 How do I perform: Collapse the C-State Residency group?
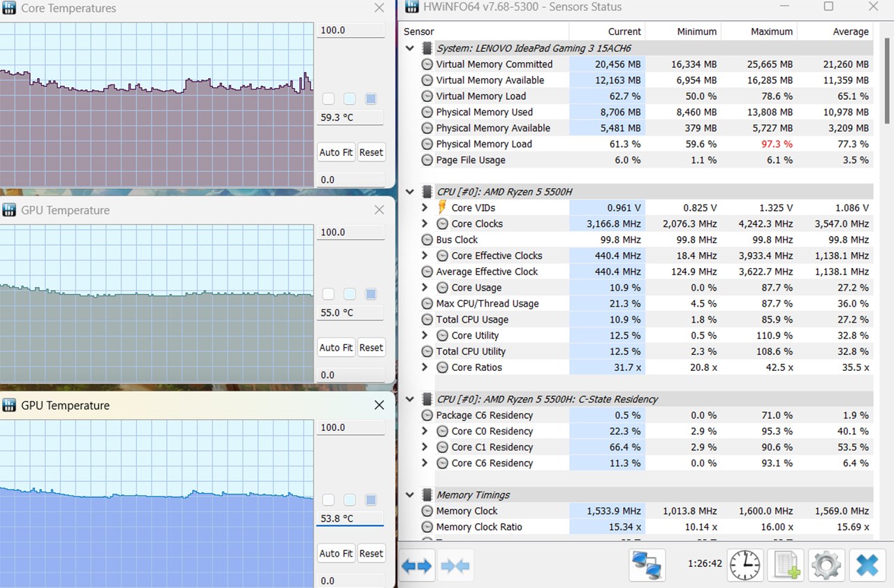pos(410,399)
